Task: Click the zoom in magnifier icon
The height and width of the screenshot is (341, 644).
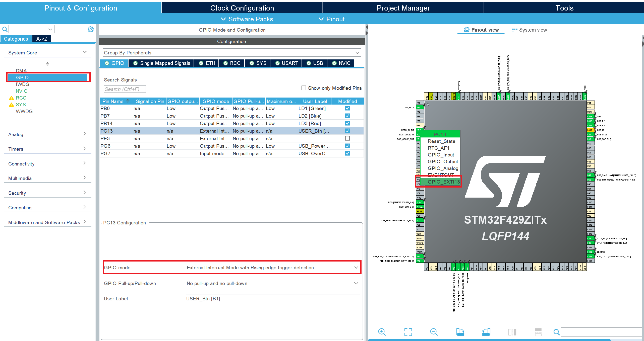Action: click(382, 332)
